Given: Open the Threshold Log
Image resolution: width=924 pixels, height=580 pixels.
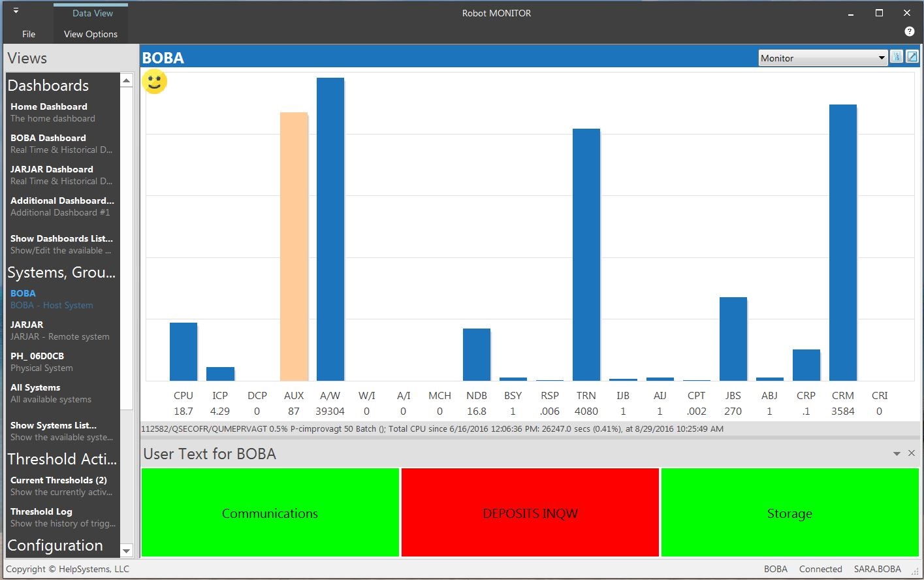Looking at the screenshot, I should [x=62, y=517].
